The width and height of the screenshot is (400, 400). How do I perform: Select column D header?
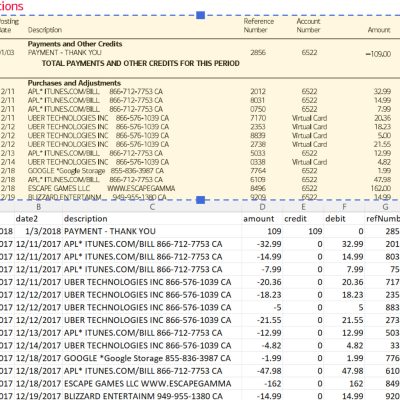[262, 207]
